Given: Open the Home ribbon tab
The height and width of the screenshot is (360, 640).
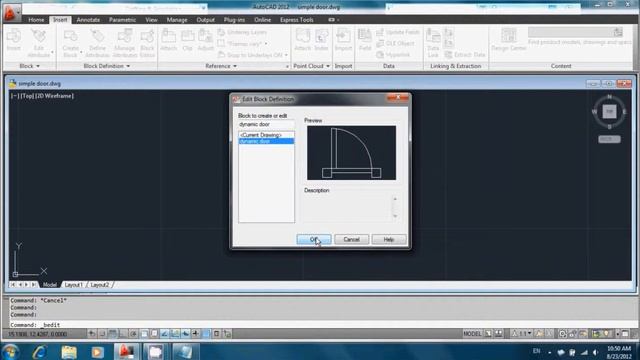Looking at the screenshot, I should coord(36,20).
